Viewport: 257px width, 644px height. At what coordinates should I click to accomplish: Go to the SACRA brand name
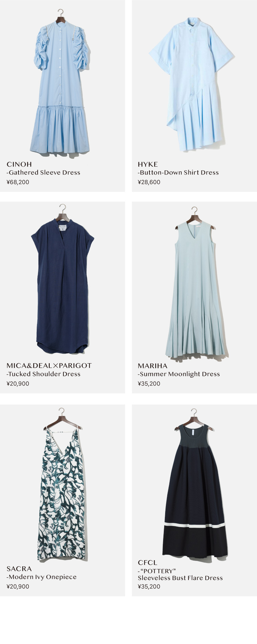[19, 569]
